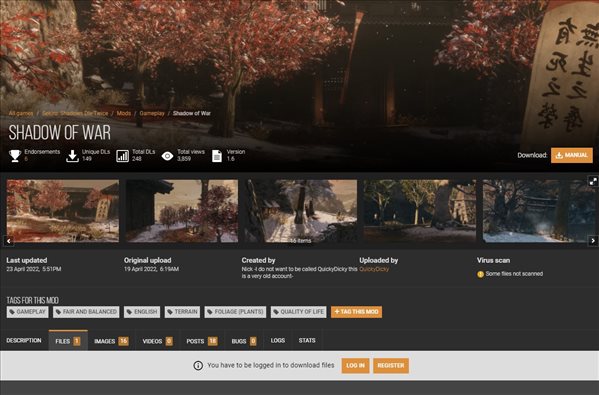This screenshot has height=395, width=599.
Task: Open fourth gallery thumbnail with green trees
Action: pos(420,211)
